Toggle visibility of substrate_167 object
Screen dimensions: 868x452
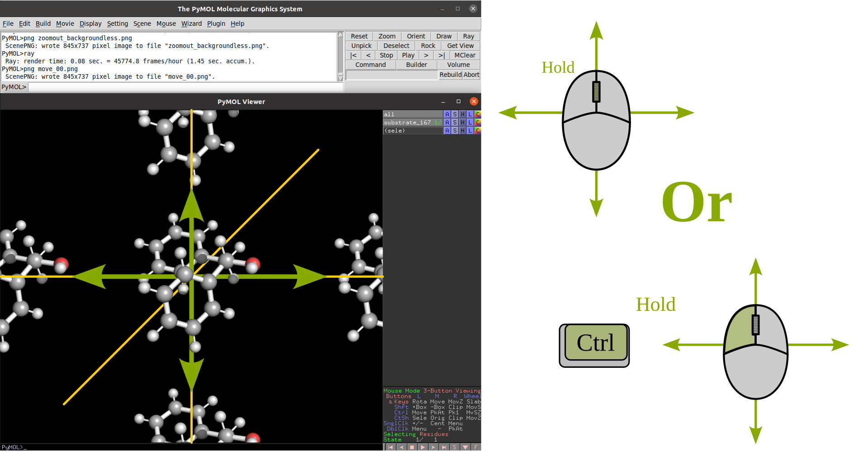tap(413, 123)
